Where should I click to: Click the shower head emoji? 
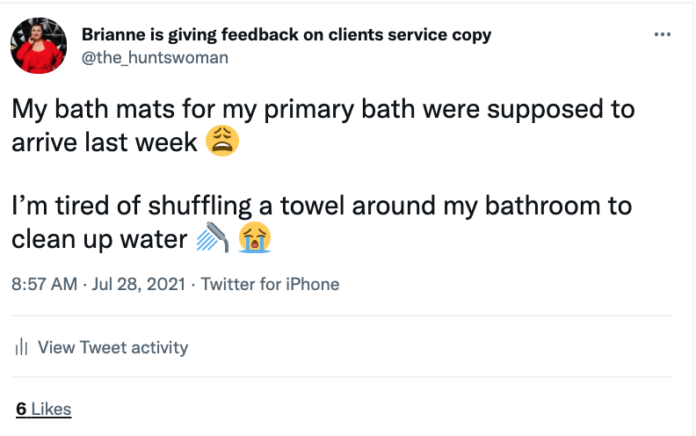(x=213, y=240)
